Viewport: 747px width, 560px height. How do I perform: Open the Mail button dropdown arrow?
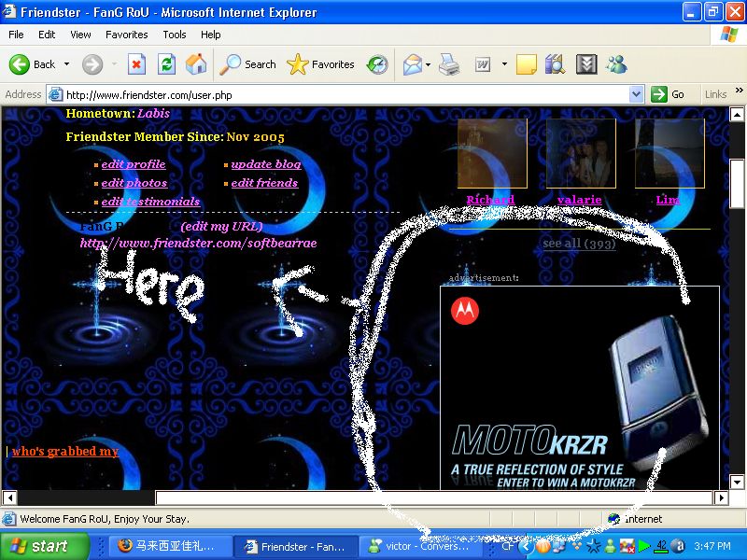428,64
